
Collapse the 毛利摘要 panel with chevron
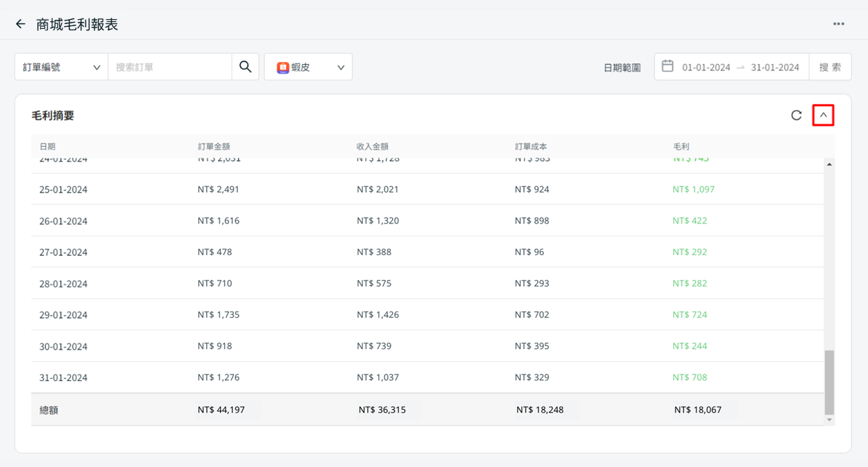click(823, 116)
